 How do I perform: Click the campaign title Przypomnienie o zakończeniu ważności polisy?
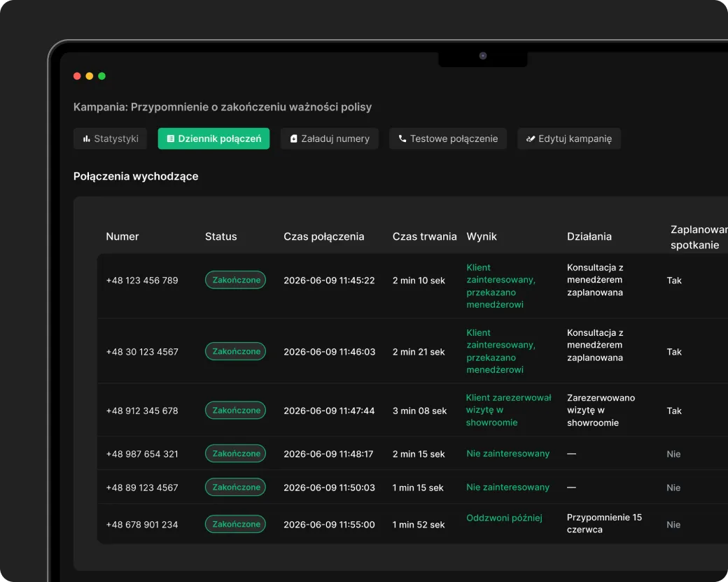[251, 107]
